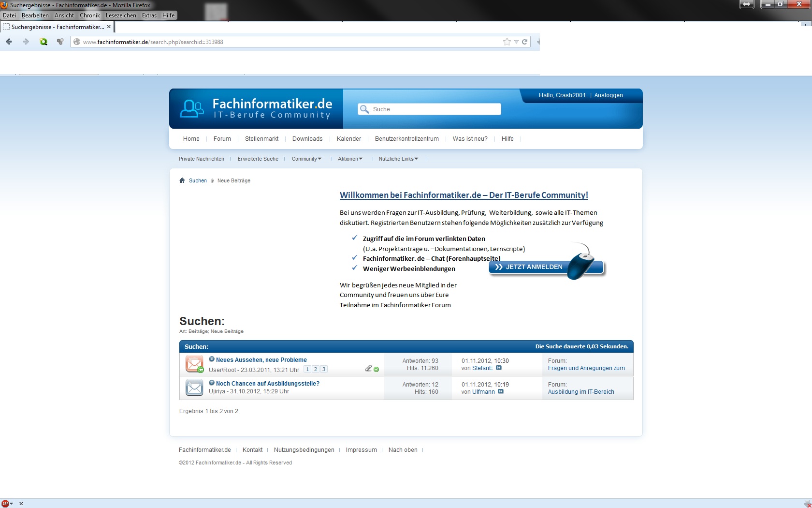Click the home icon in breadcrumb

point(182,180)
